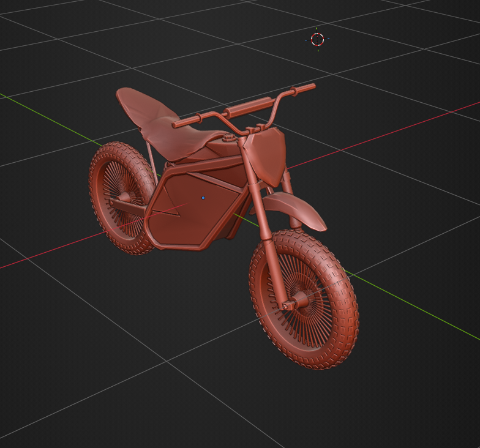The height and width of the screenshot is (448, 480).
Task: Select the handlebar crossbar pad
Action: [x=249, y=106]
